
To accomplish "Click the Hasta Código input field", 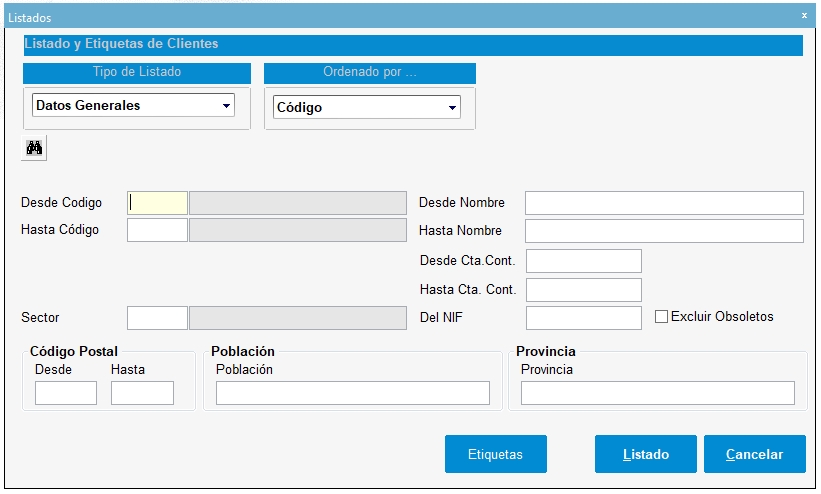I will coord(157,230).
